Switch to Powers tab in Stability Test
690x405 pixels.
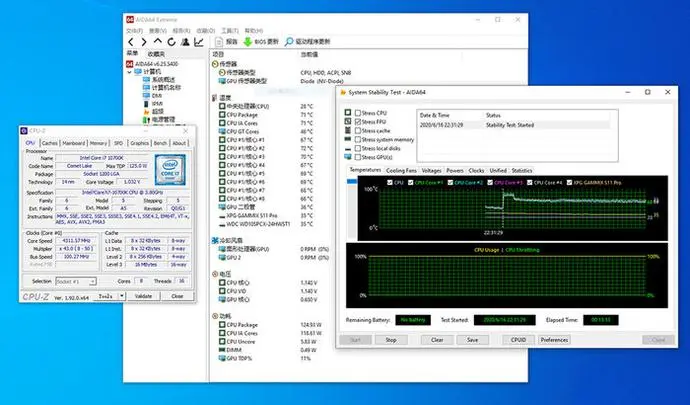(455, 170)
